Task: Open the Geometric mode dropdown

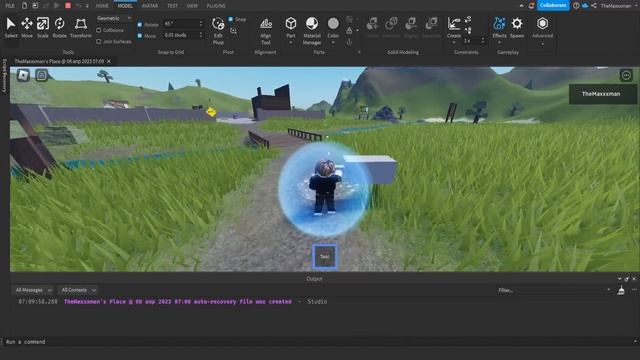Action: pyautogui.click(x=114, y=18)
